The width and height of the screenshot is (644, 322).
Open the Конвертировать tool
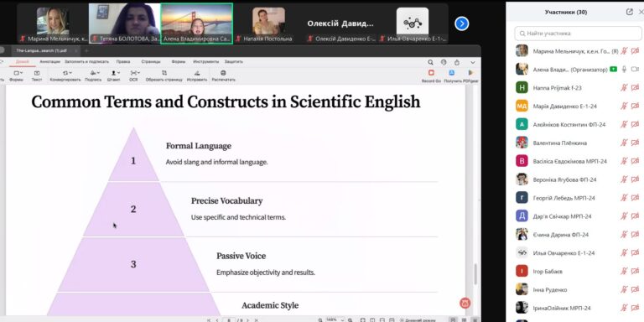coord(65,76)
